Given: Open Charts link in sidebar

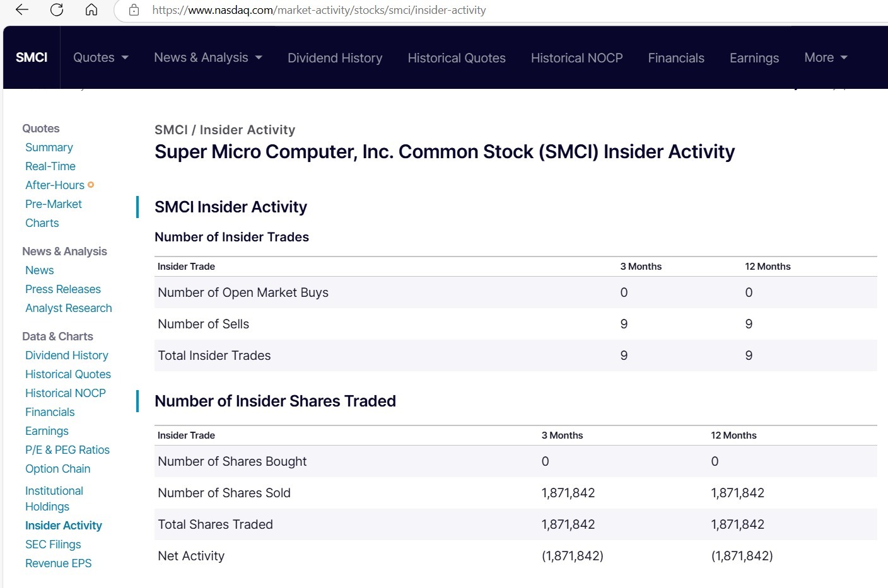Looking at the screenshot, I should 42,223.
